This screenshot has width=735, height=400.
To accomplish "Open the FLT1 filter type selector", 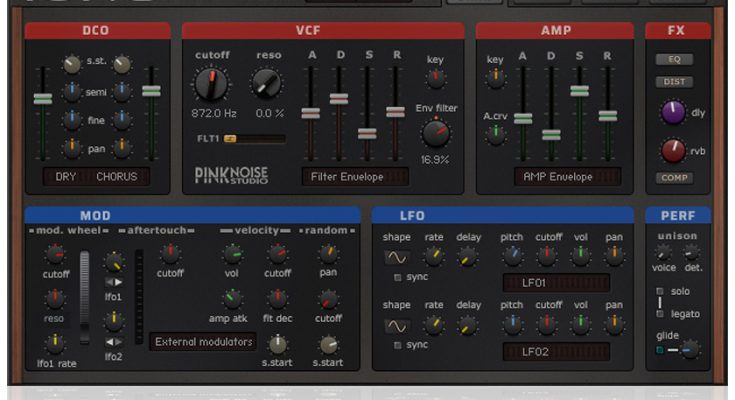I will [229, 139].
